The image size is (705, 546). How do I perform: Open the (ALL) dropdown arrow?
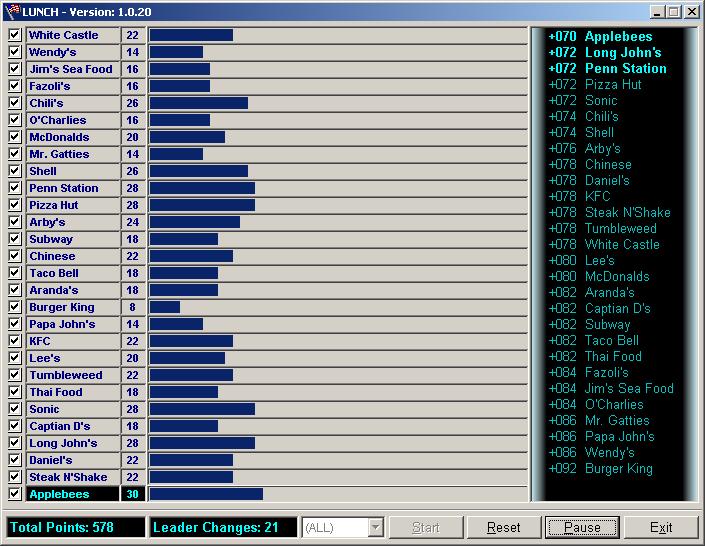[375, 527]
